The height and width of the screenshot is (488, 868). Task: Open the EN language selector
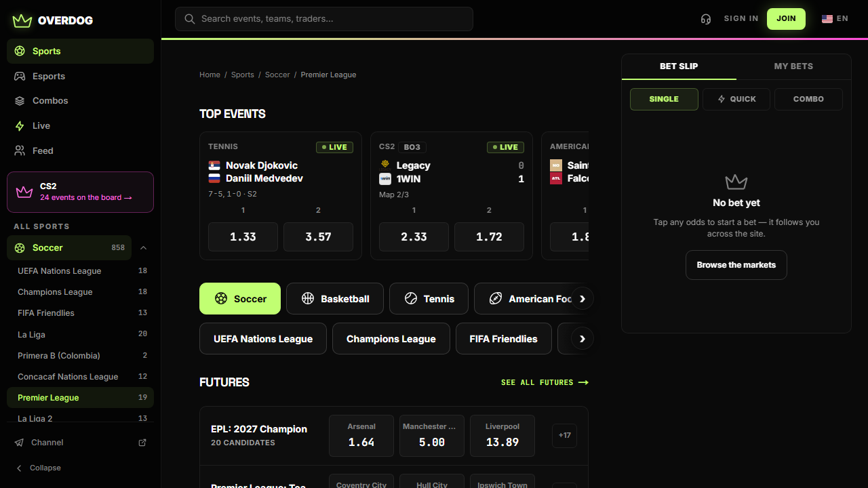[835, 19]
